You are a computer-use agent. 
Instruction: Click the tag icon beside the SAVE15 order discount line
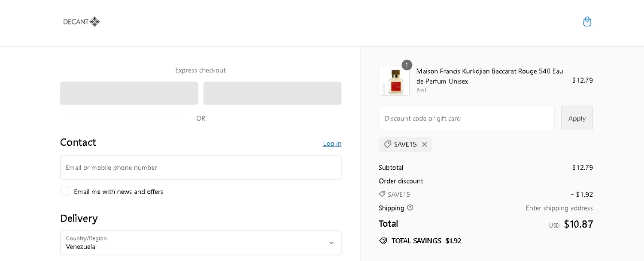click(x=382, y=194)
